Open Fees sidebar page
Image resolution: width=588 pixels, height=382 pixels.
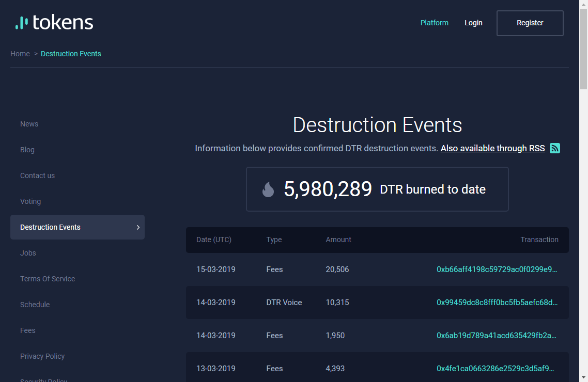[x=28, y=331]
